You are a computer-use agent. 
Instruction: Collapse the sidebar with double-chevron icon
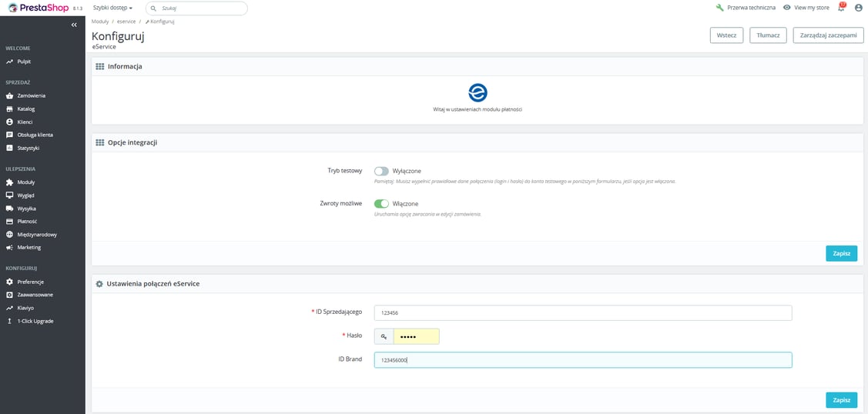tap(74, 25)
